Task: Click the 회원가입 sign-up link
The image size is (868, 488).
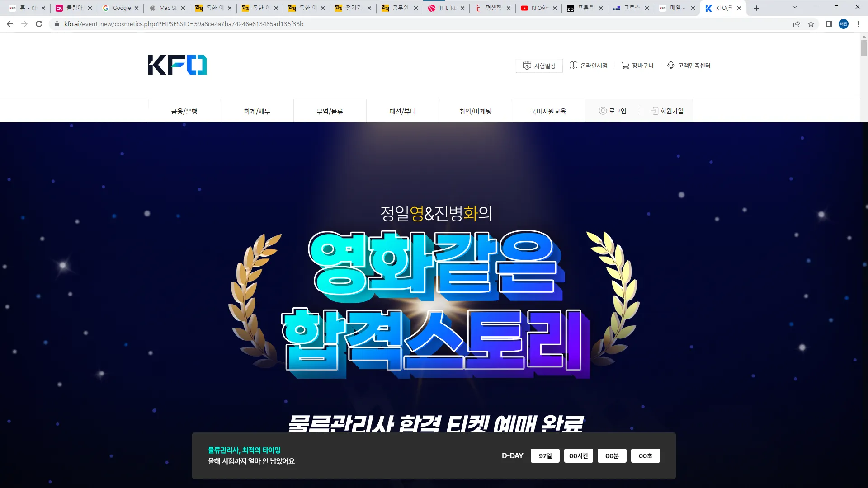Action: [x=667, y=111]
